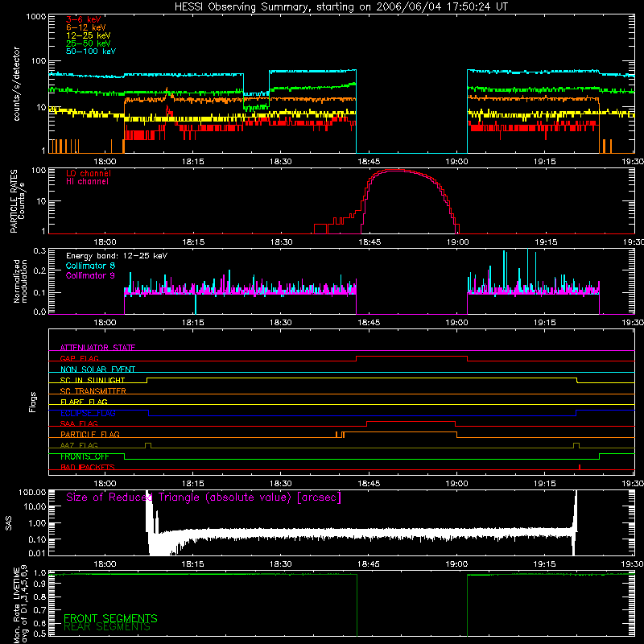
Task: Click the FRONTS OFF flag label
Action: tap(85, 456)
